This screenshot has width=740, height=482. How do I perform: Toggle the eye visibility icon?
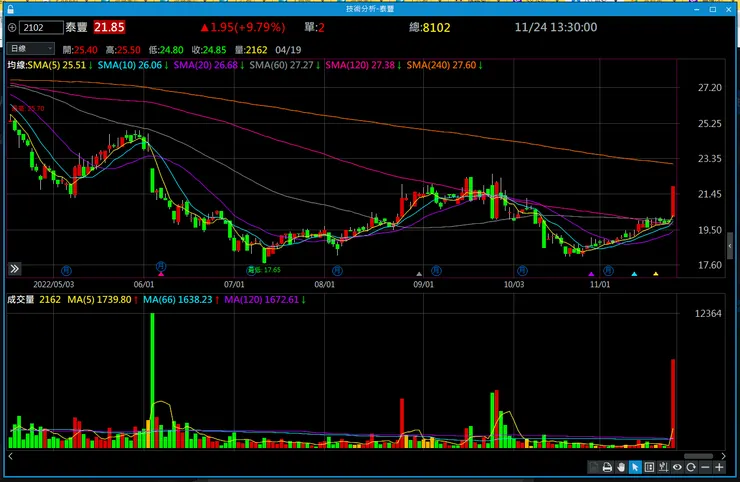tap(677, 467)
